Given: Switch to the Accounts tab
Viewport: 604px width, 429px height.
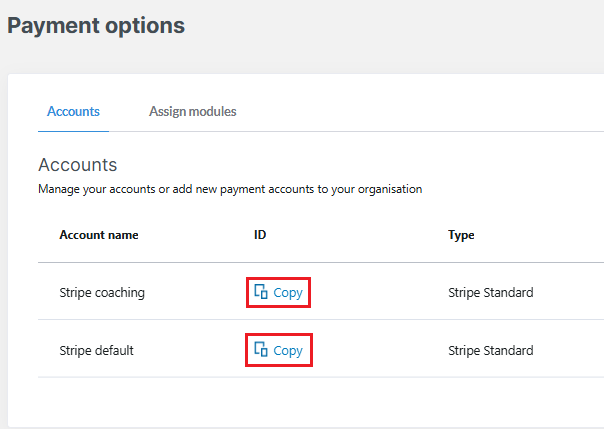Looking at the screenshot, I should (73, 112).
